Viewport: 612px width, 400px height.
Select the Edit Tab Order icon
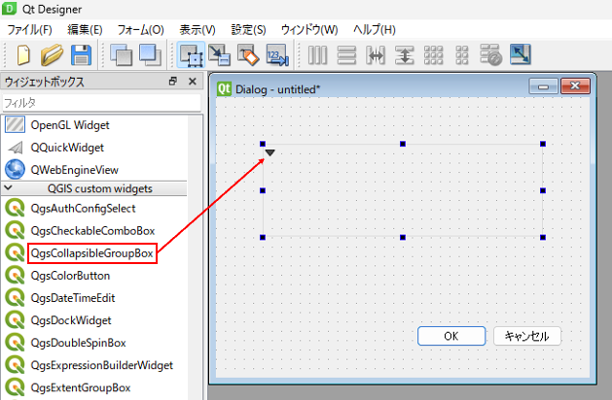point(277,55)
